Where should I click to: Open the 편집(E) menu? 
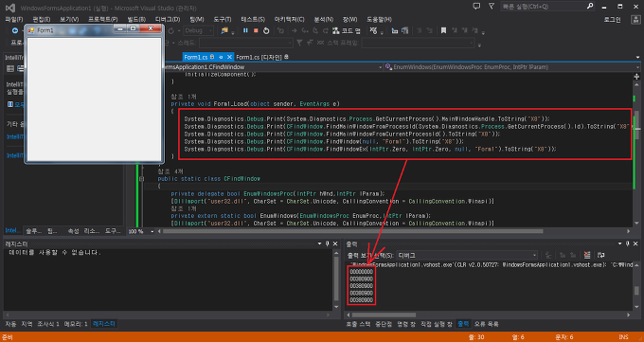pyautogui.click(x=42, y=19)
